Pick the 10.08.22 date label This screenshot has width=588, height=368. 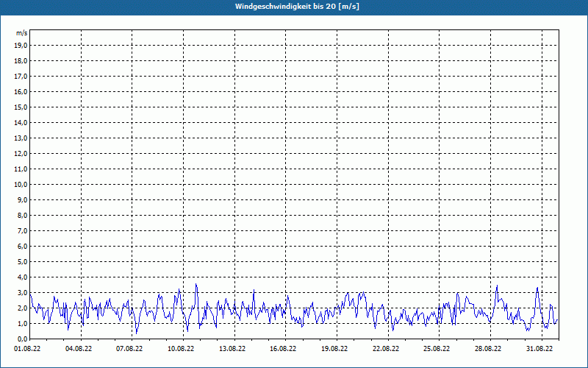click(x=181, y=349)
